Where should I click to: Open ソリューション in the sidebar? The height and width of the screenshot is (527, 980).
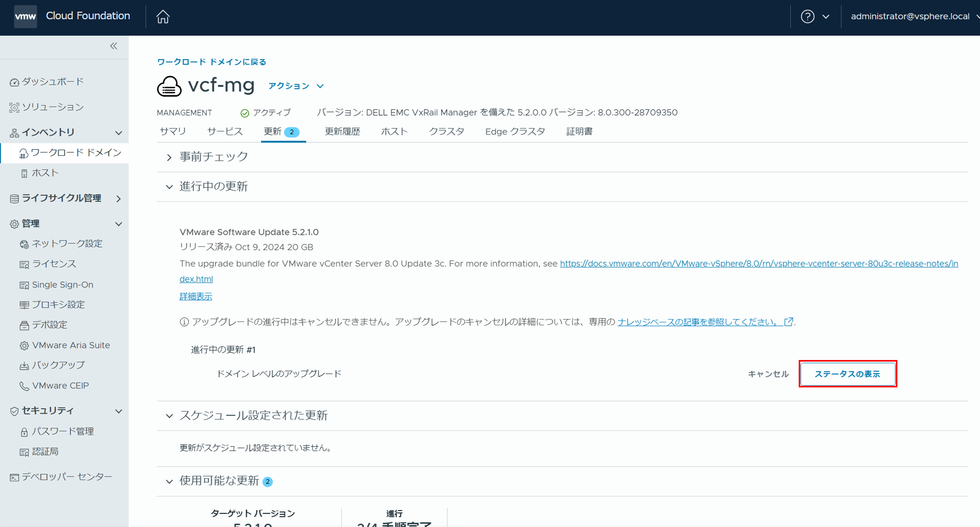[53, 107]
